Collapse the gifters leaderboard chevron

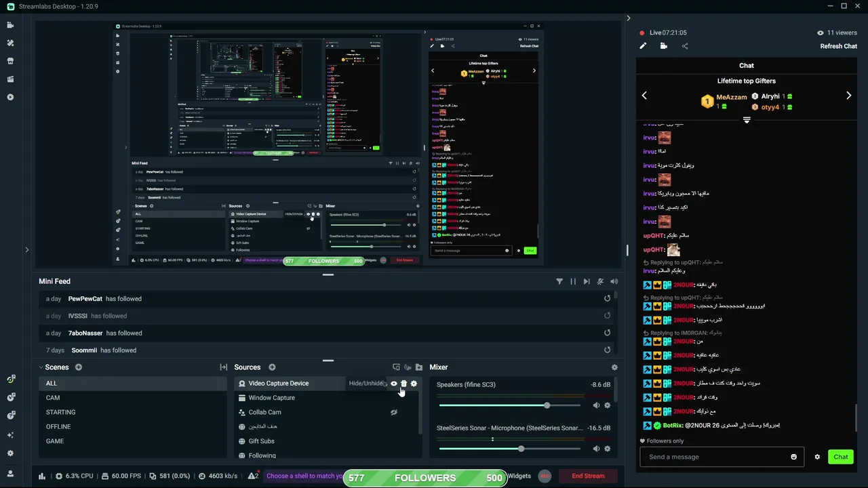click(747, 120)
